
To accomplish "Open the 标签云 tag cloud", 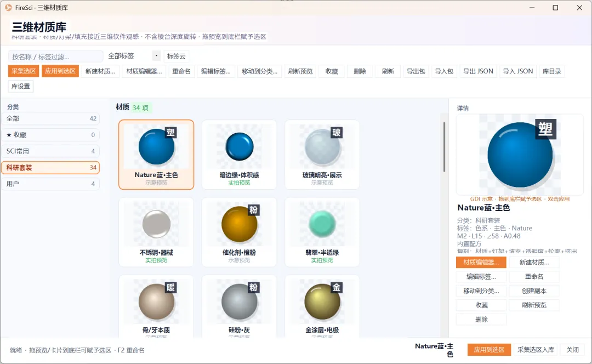I will tap(177, 56).
